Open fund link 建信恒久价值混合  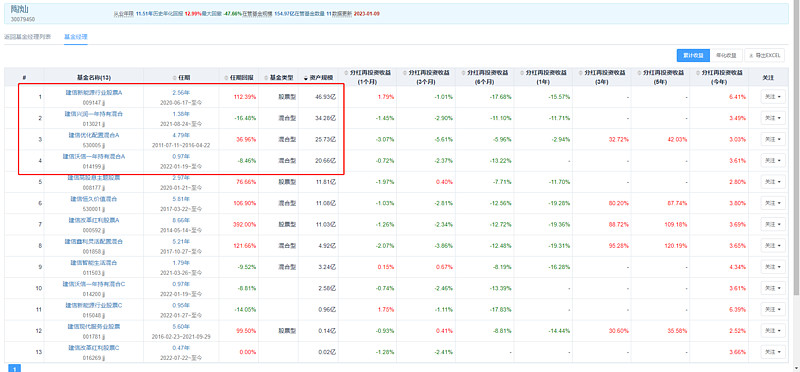[94, 199]
